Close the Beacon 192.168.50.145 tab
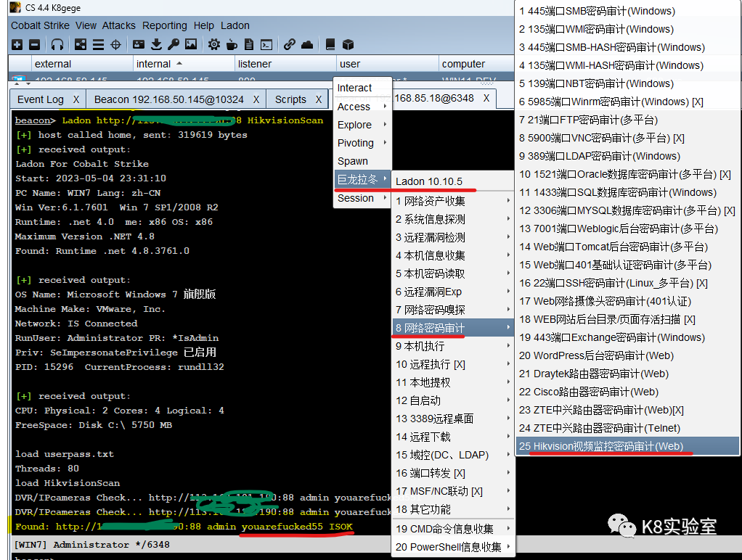 [256, 99]
